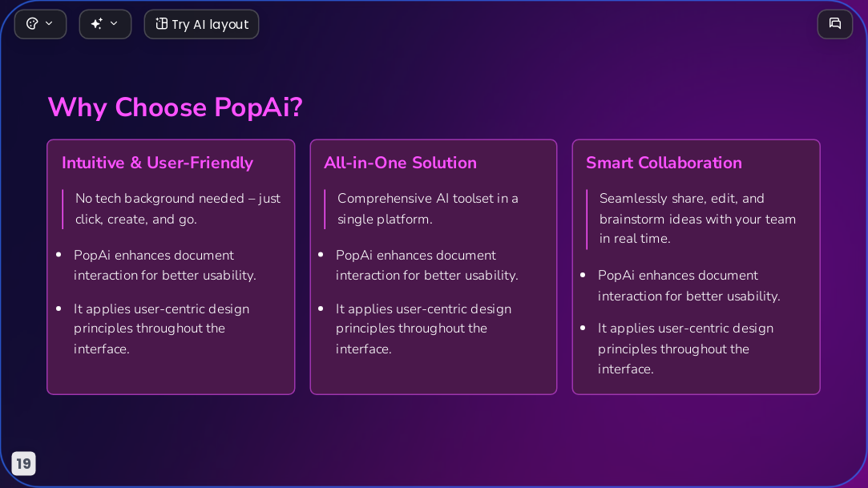Select the Why Choose PopAi? title
Viewport: 868px width, 488px height.
(175, 107)
